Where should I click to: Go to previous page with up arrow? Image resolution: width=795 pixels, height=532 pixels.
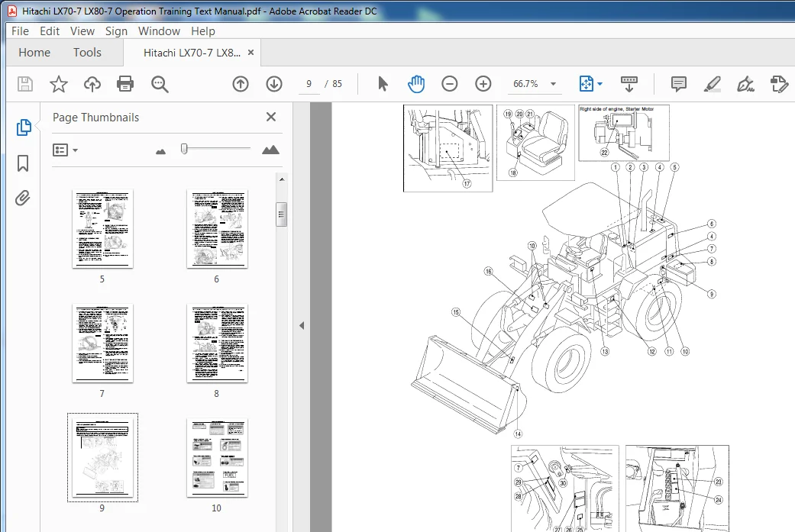241,84
